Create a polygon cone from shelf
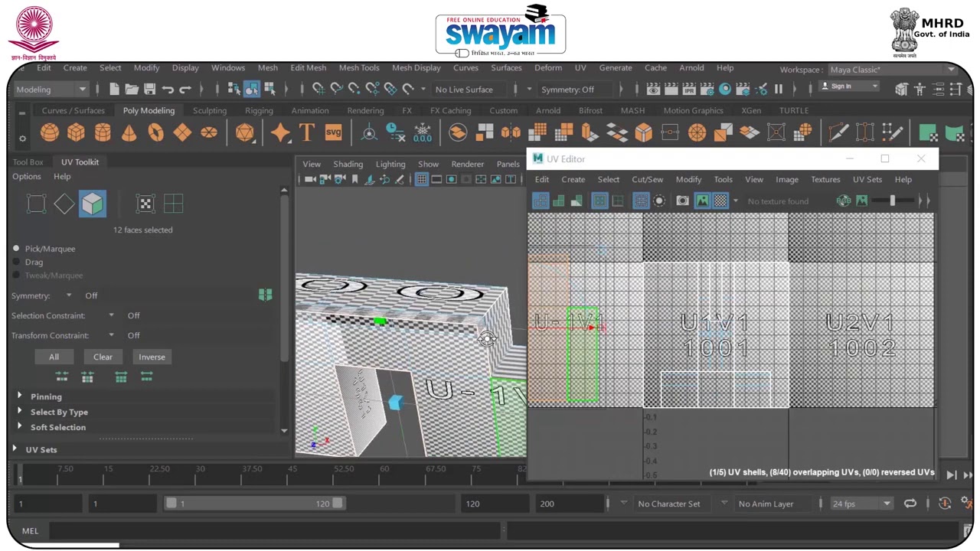The height and width of the screenshot is (551, 980). [129, 133]
